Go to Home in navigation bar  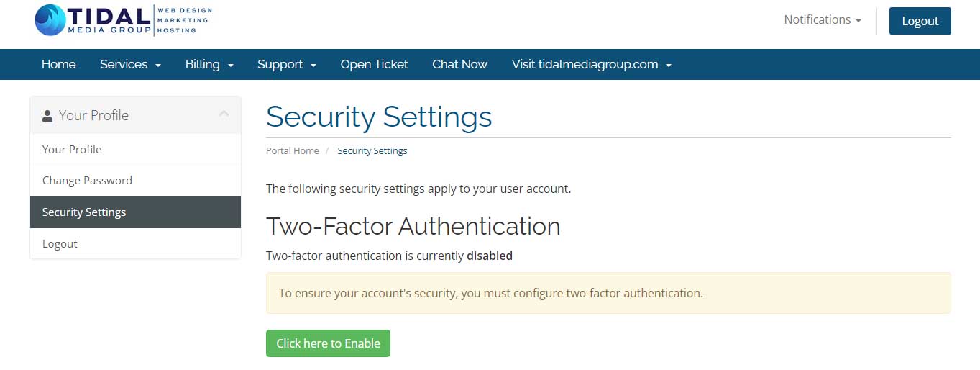coord(59,65)
